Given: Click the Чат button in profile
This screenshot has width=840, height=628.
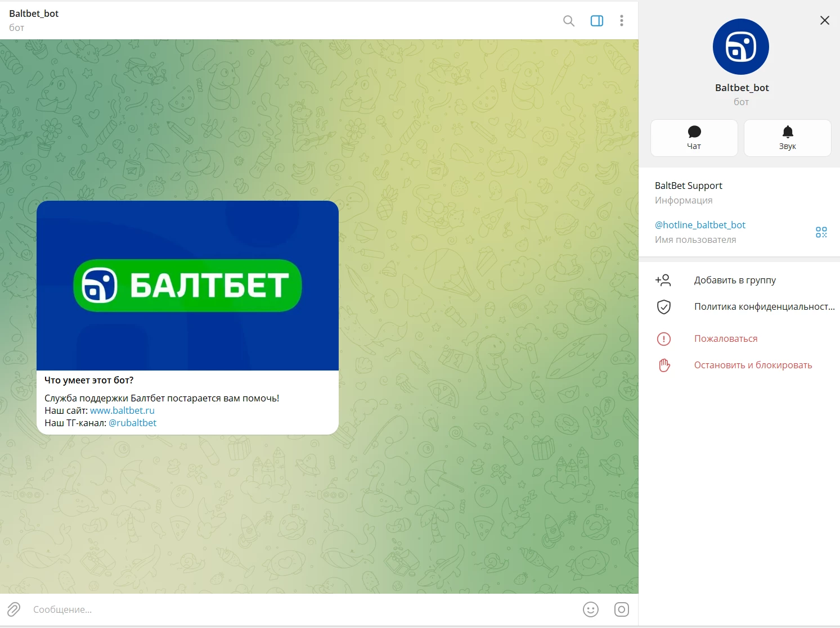Looking at the screenshot, I should click(x=694, y=138).
